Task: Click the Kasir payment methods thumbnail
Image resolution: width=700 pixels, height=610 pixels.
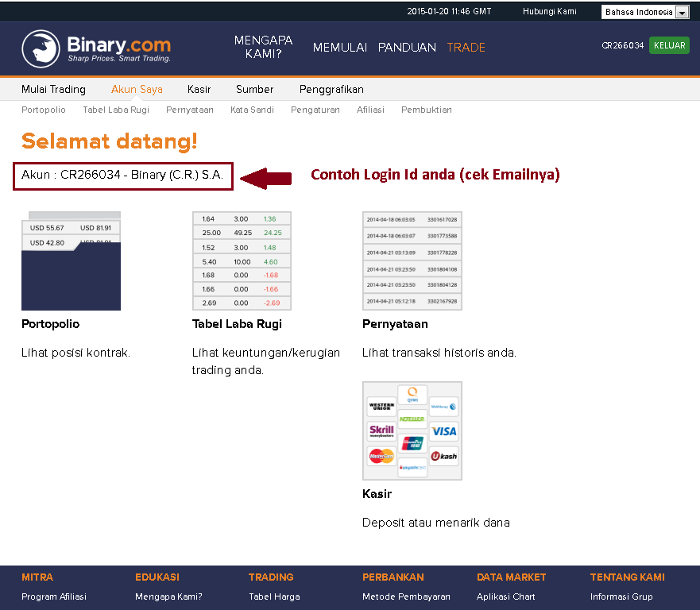Action: coord(412,430)
